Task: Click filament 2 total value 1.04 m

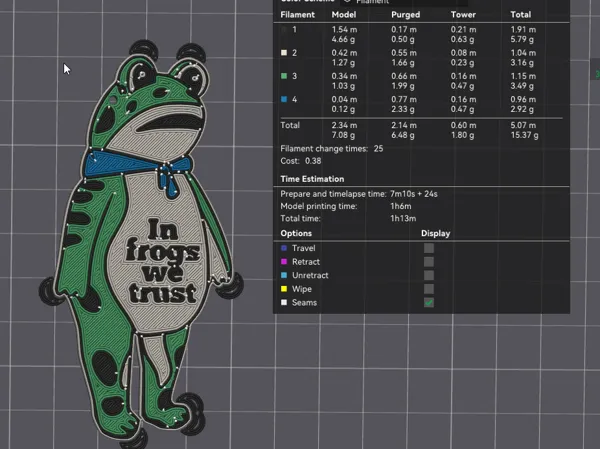Action: 523,53
